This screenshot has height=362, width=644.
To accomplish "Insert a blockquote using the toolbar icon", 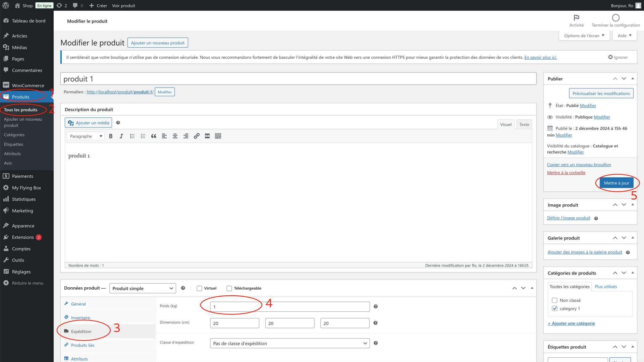I will [154, 136].
